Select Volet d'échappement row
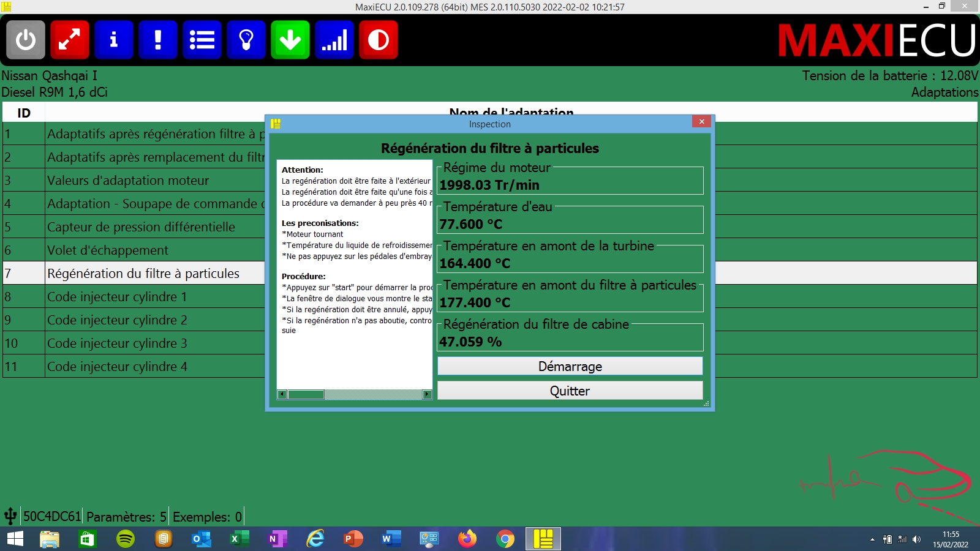This screenshot has height=551, width=980. [x=108, y=250]
